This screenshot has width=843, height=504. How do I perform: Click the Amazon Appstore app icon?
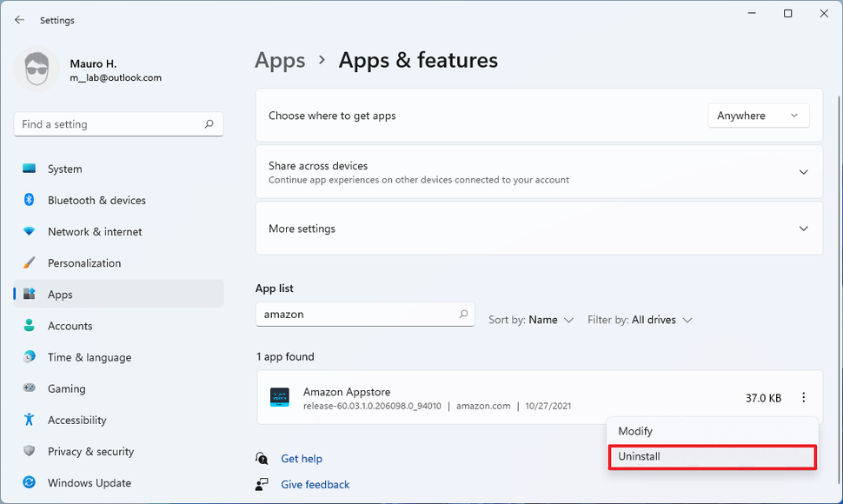(279, 397)
